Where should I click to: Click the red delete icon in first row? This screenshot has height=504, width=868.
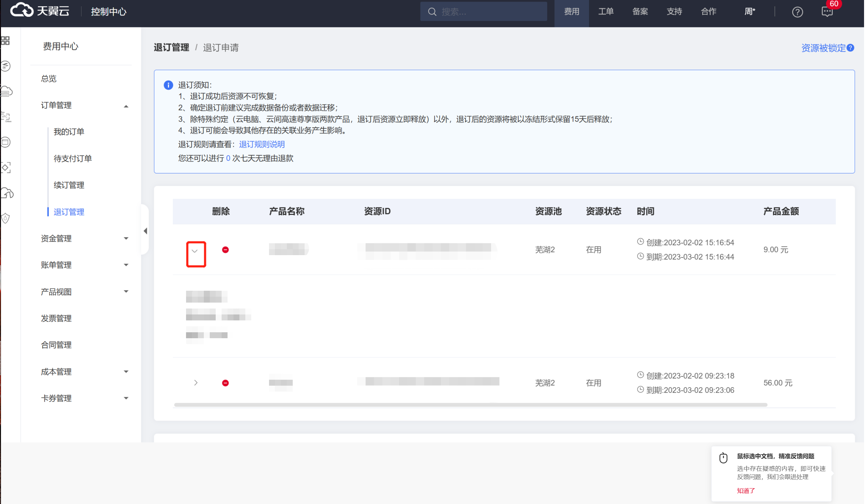(x=226, y=250)
